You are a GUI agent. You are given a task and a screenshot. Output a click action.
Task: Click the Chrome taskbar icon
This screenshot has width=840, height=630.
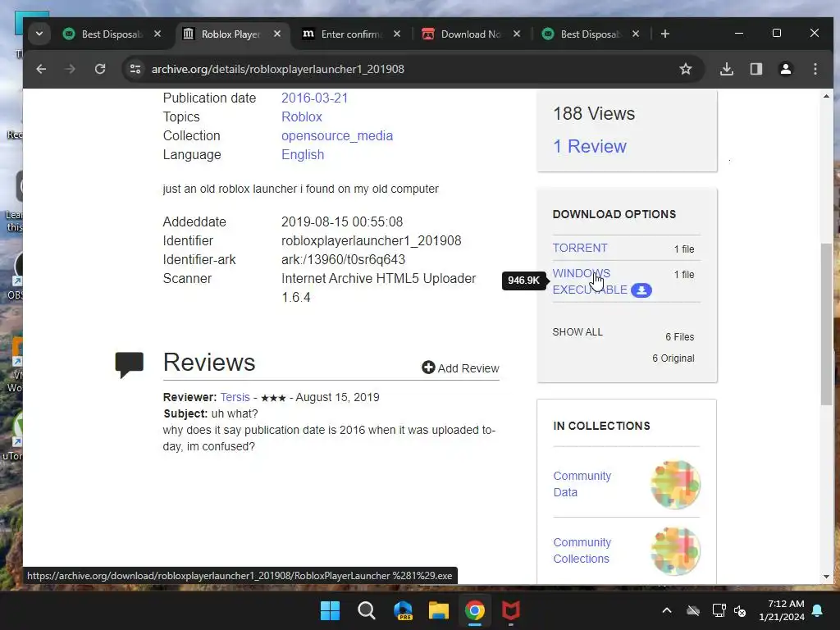click(x=475, y=610)
